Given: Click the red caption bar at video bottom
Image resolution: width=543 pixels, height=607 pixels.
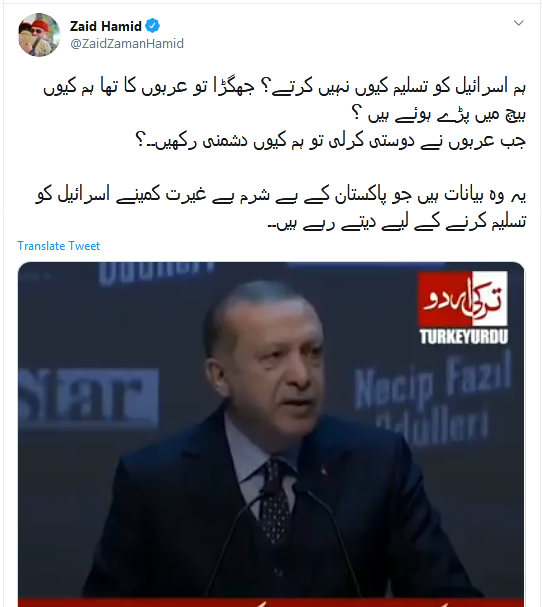Looking at the screenshot, I should coord(271,602).
